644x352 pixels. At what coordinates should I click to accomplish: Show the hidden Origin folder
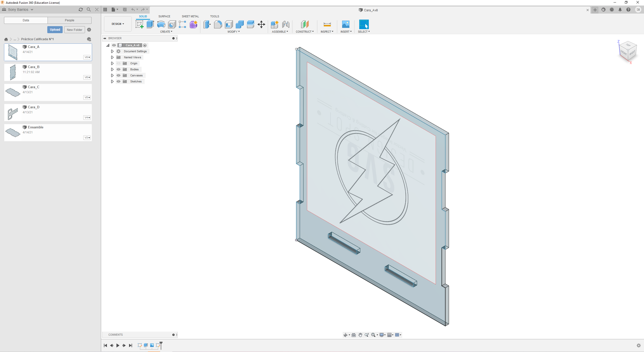point(118,63)
